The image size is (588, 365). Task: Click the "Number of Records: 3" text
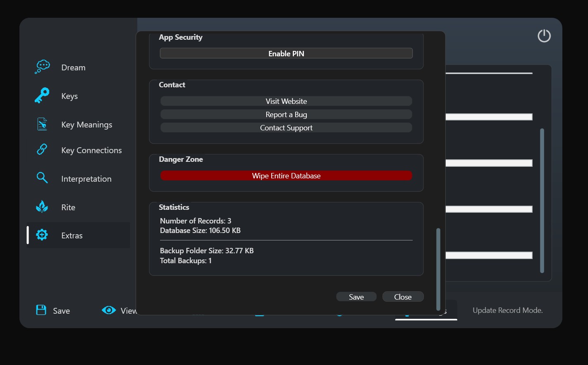pos(196,221)
